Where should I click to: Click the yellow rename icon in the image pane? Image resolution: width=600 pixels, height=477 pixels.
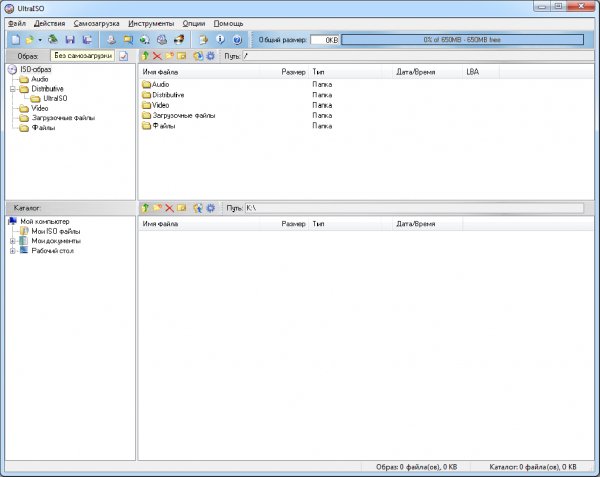(181, 56)
